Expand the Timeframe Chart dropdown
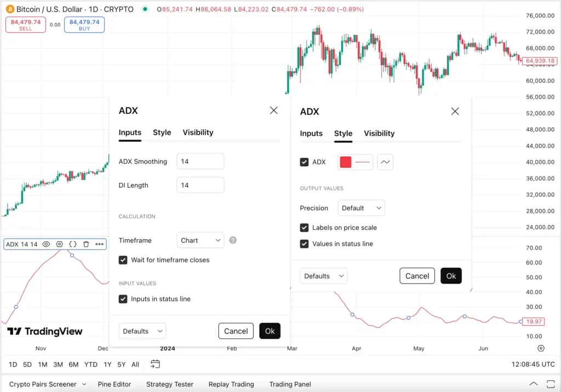 (x=201, y=240)
